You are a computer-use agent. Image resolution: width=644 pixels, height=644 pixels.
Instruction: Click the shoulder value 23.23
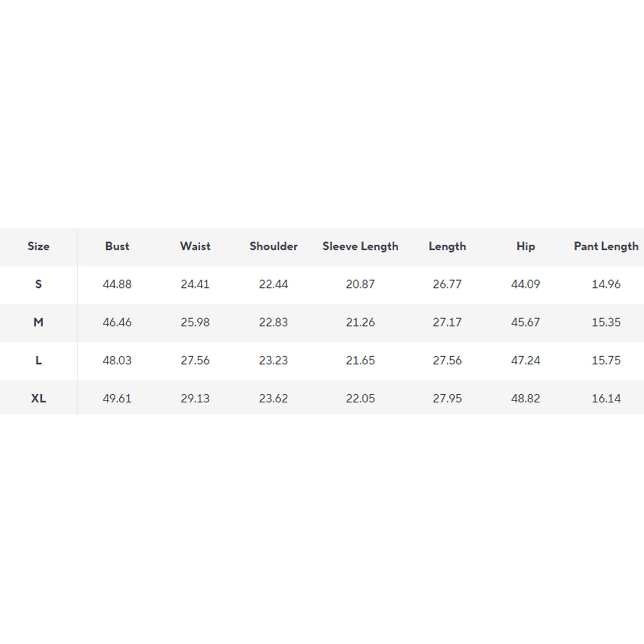click(x=274, y=360)
